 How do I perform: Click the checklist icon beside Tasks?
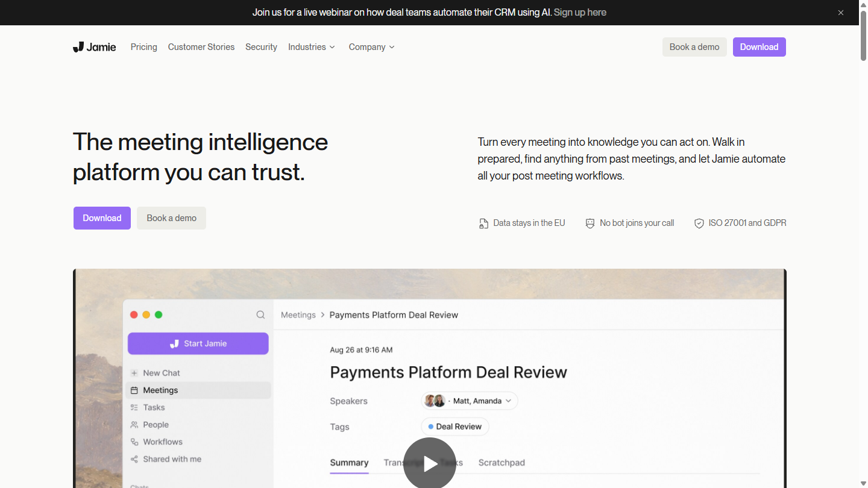pos(134,407)
